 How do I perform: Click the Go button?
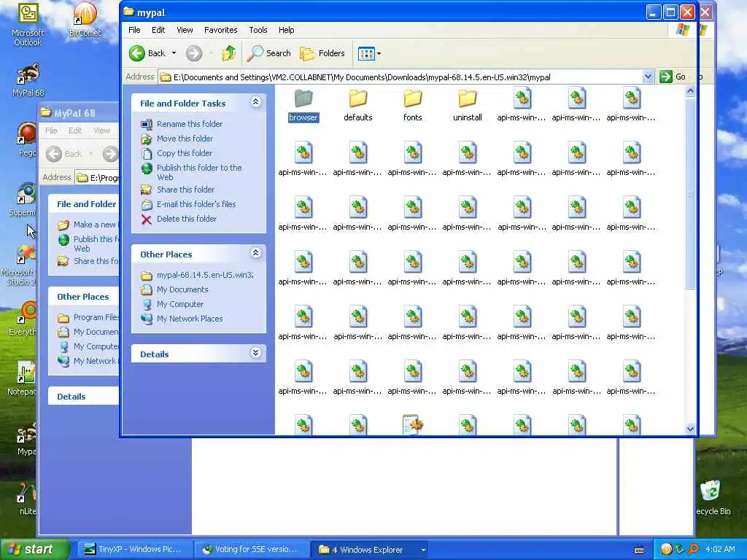tap(673, 77)
